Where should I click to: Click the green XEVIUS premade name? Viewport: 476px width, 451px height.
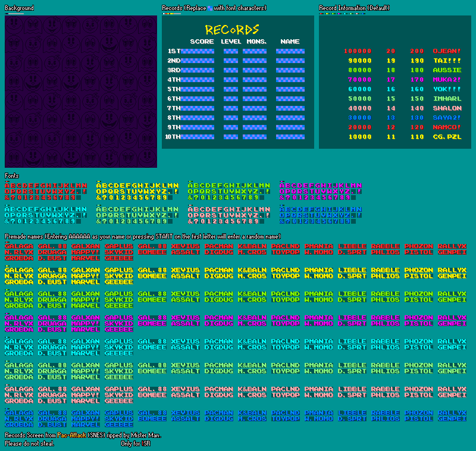click(x=185, y=294)
